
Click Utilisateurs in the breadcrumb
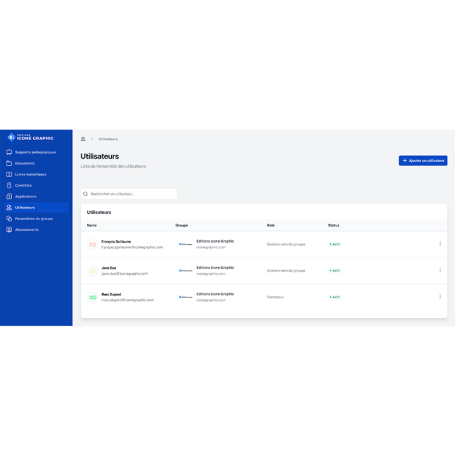[x=108, y=139]
